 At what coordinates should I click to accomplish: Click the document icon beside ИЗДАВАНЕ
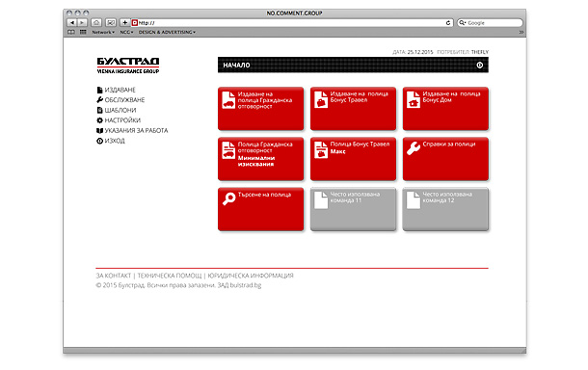click(99, 90)
